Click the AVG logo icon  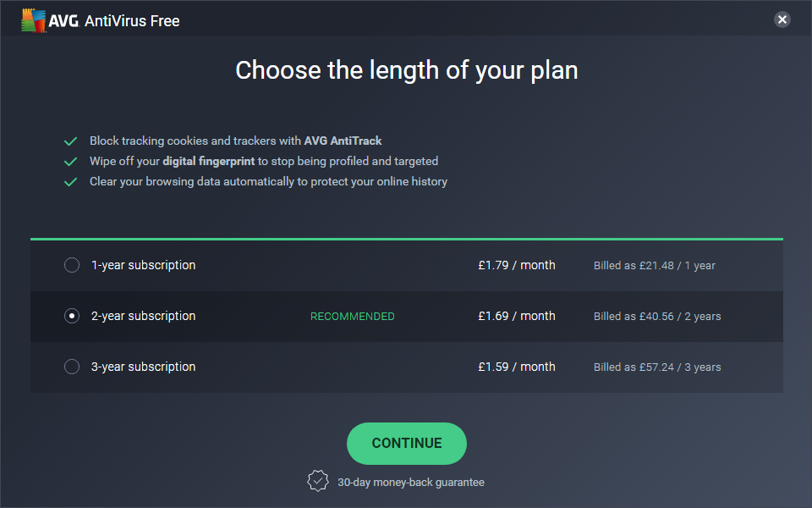coord(34,21)
